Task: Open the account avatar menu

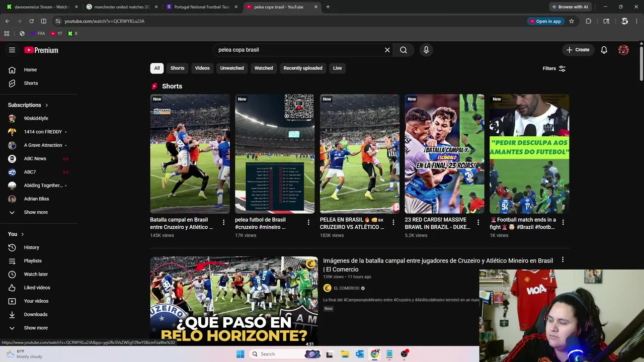Action: tap(623, 50)
